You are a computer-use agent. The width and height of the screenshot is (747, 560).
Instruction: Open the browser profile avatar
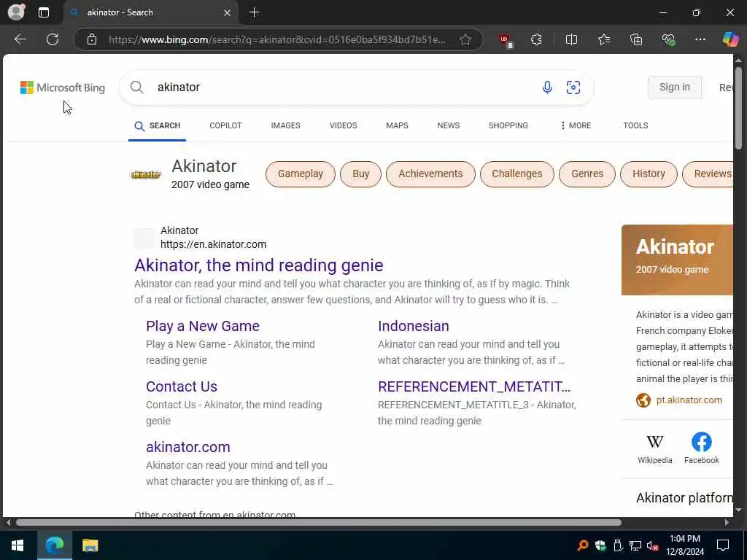pyautogui.click(x=16, y=12)
